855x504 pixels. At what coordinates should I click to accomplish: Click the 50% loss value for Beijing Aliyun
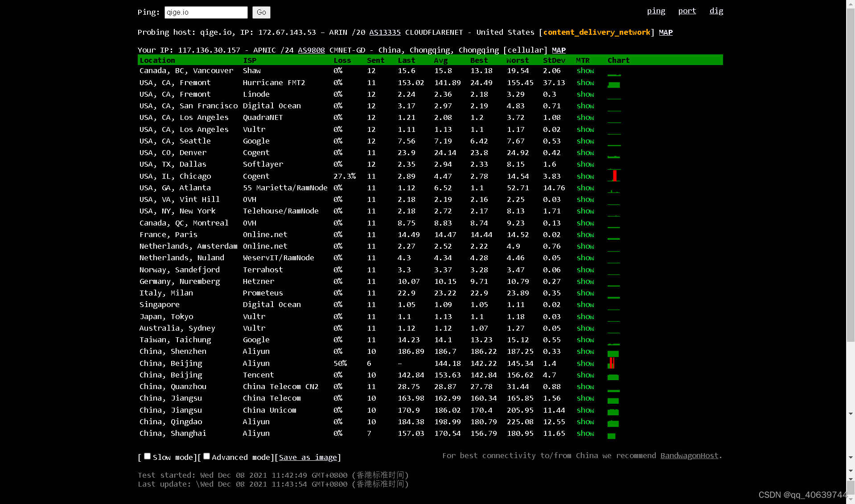340,363
